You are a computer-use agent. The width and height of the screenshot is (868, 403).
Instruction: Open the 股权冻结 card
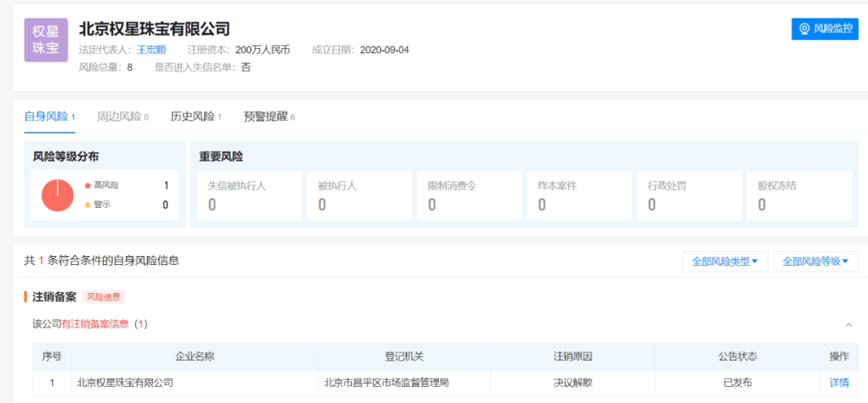tap(797, 195)
